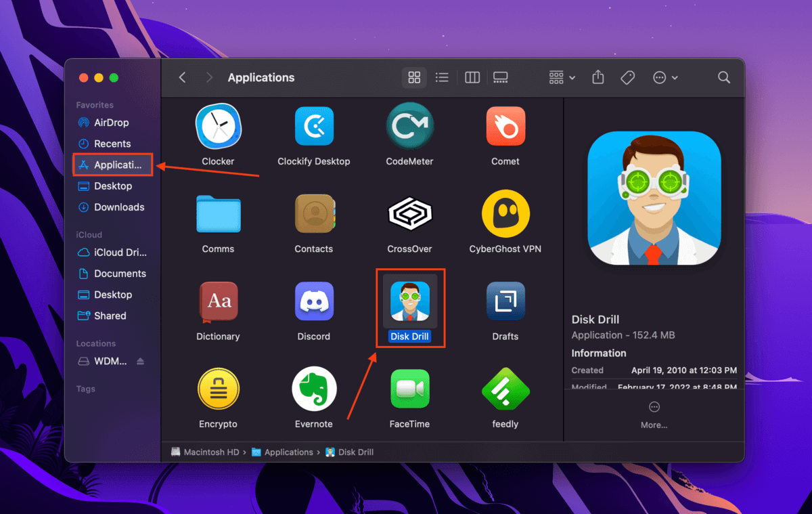Select the feedly app icon
Image resolution: width=812 pixels, height=514 pixels.
(x=505, y=389)
